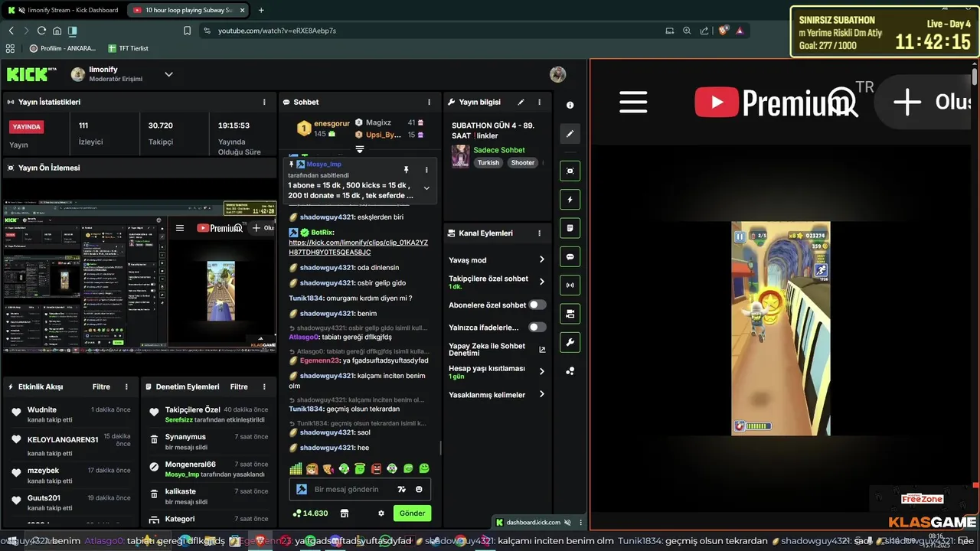Viewport: 980px width, 551px height.
Task: Switch to 10 hour loop YouTube tab
Action: click(188, 10)
